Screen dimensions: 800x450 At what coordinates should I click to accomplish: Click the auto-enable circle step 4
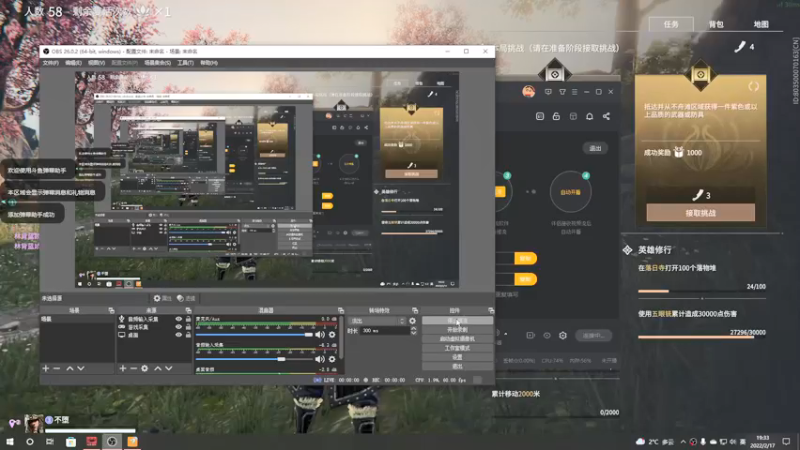coord(570,192)
